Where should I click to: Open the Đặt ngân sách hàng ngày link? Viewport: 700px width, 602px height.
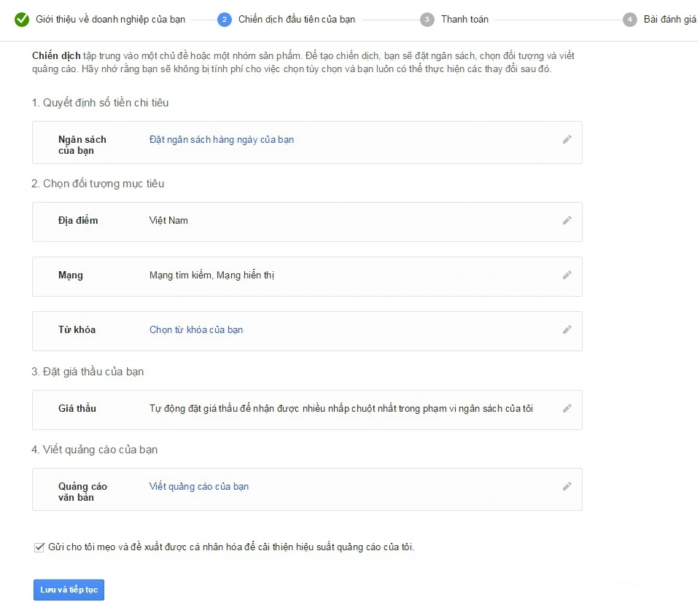tap(222, 139)
